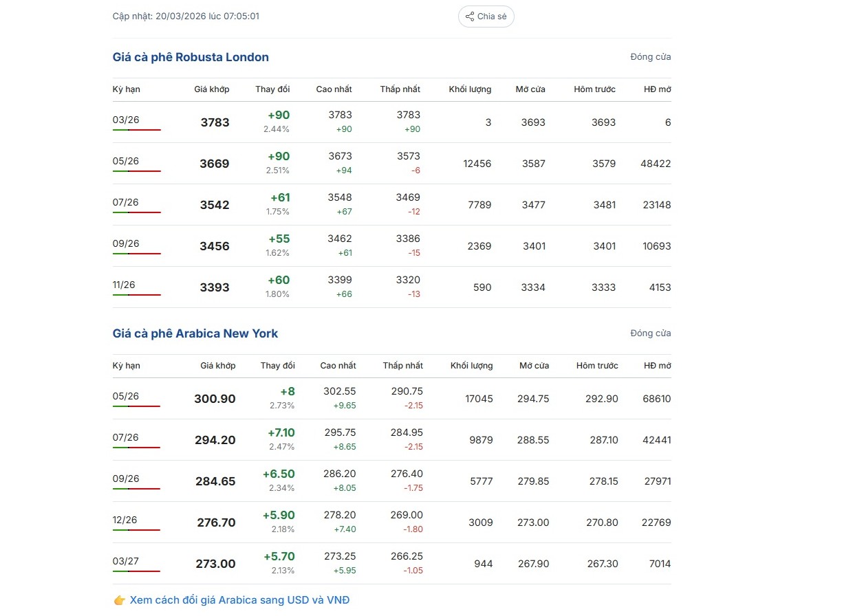Select the Robusta 07/26 contract term
This screenshot has width=842, height=616.
pos(126,202)
